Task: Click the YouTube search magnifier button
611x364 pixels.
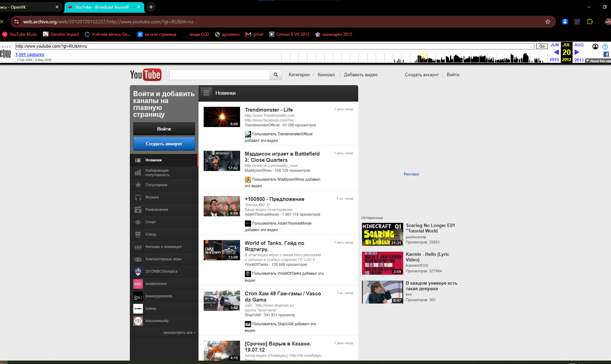Action: click(x=276, y=75)
